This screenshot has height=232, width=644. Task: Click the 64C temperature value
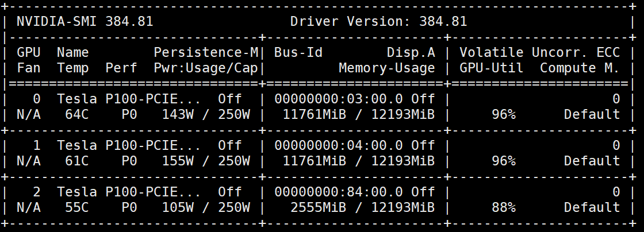[77, 114]
